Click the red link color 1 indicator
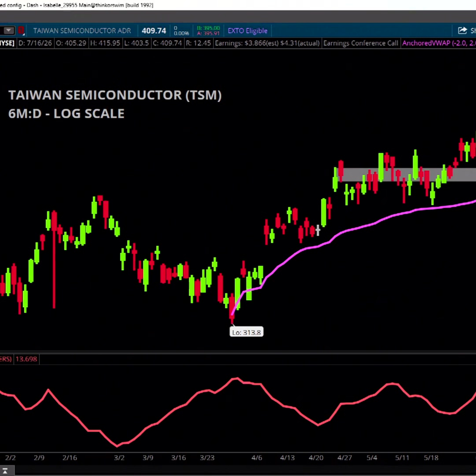 tap(21, 31)
